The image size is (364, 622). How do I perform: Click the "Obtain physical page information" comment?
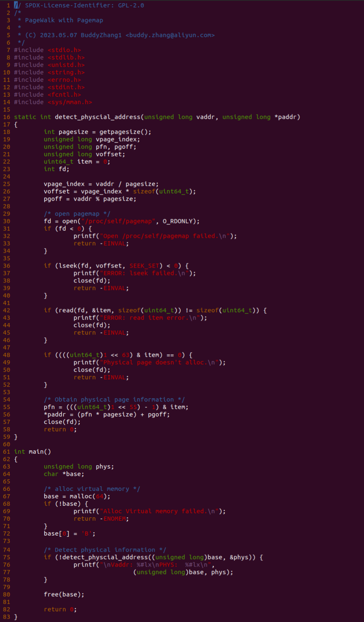(114, 400)
